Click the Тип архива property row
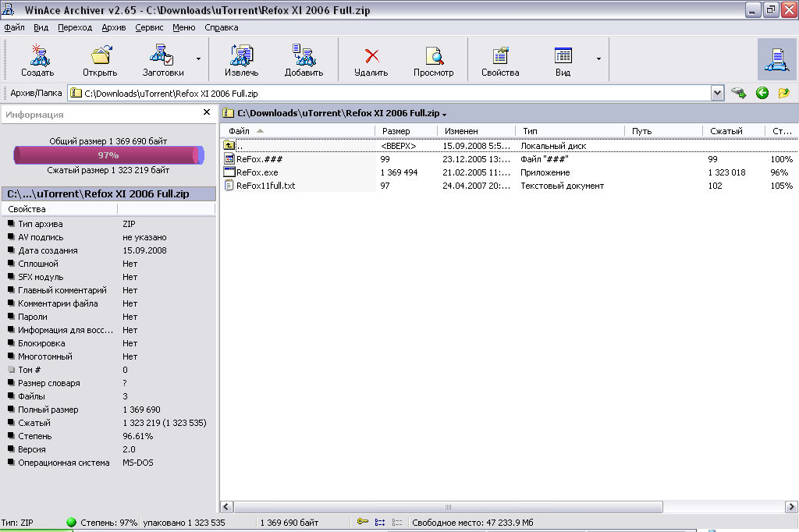Image resolution: width=799 pixels, height=532 pixels. tap(108, 224)
